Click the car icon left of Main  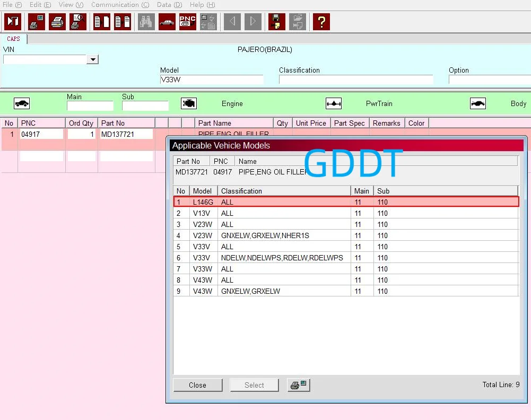(22, 103)
